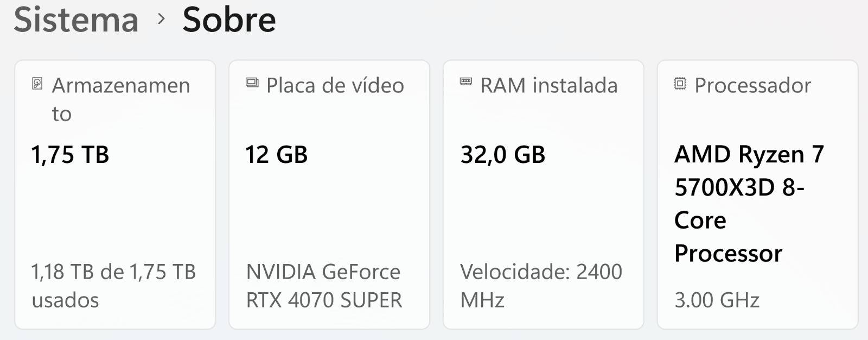
Task: Click the RAM memory stick icon
Action: click(x=466, y=82)
